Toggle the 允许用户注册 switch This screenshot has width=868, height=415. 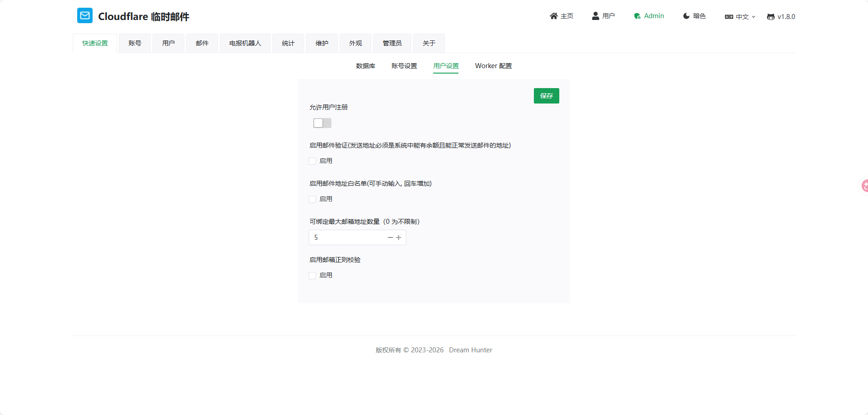[x=322, y=123]
